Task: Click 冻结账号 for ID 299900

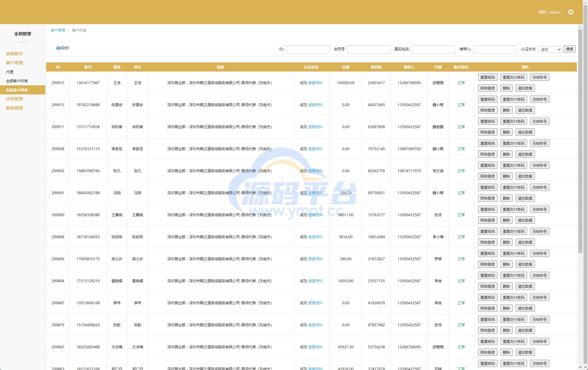Action: (x=539, y=210)
